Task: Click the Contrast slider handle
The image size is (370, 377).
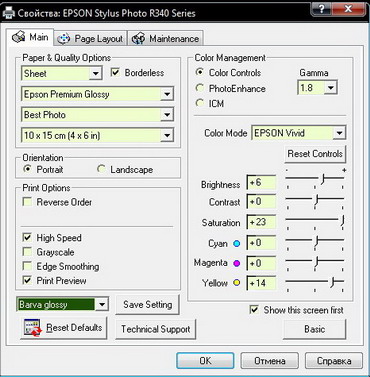Action: click(316, 200)
